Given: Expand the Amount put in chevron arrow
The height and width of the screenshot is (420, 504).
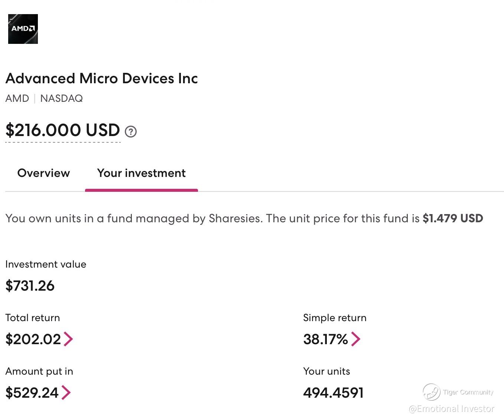Looking at the screenshot, I should [x=66, y=392].
